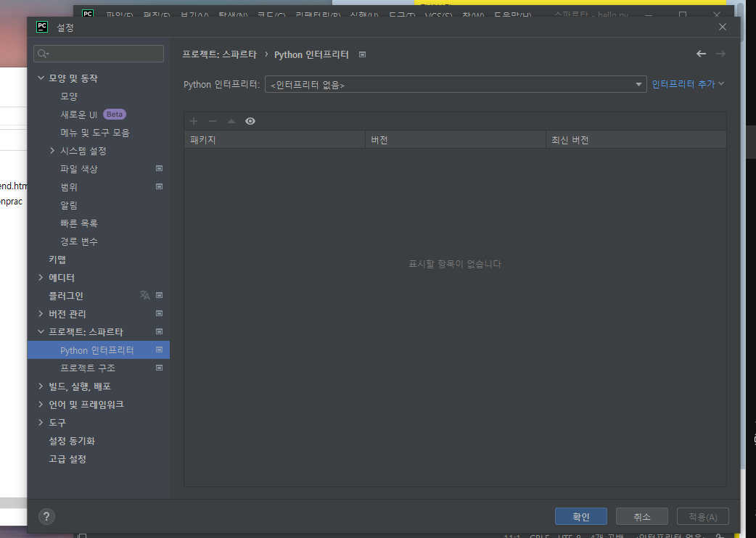Image resolution: width=756 pixels, height=538 pixels.
Task: Open 고급 설정 settings page
Action: tap(67, 459)
